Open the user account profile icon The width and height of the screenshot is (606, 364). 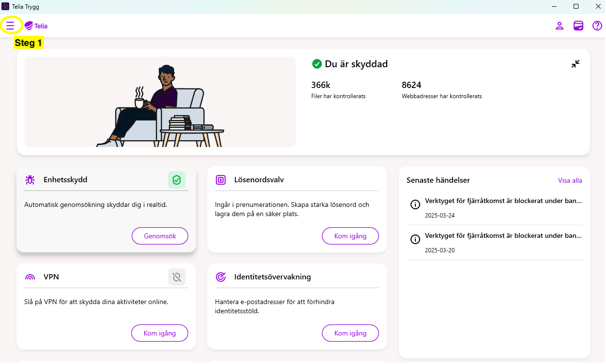point(560,26)
